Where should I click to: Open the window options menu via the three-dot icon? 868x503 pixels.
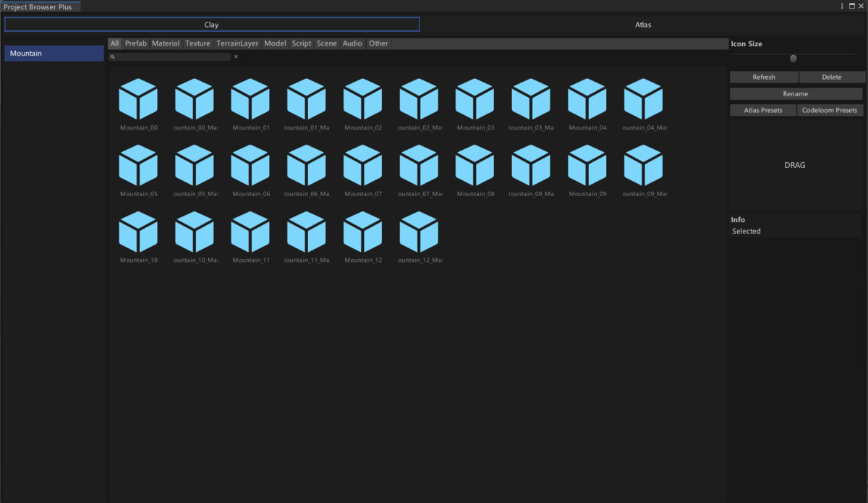coord(841,5)
